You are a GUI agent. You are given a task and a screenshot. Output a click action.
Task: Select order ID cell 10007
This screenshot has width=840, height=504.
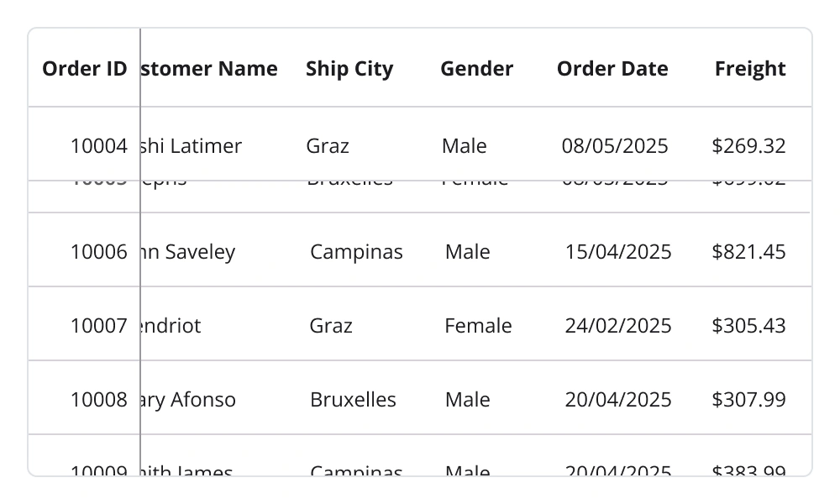98,326
